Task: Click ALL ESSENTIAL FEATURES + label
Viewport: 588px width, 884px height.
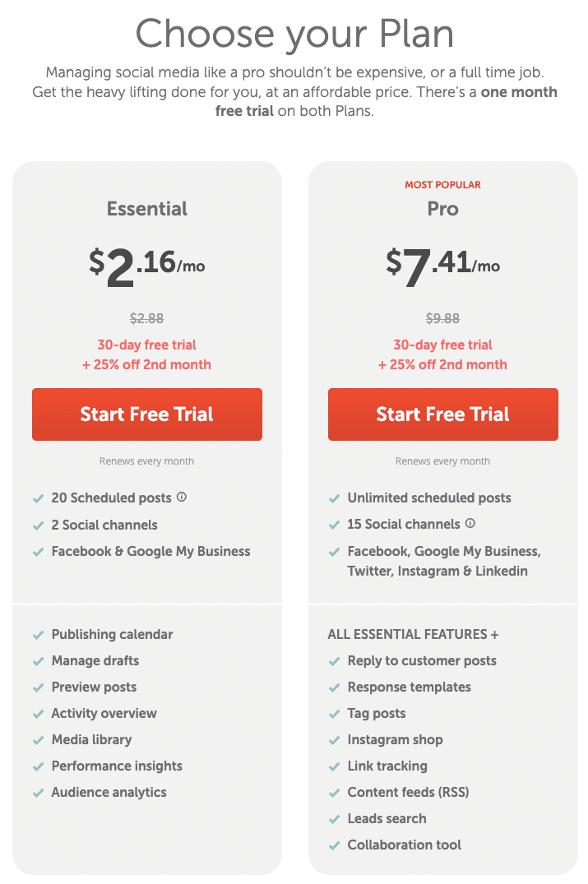Action: [413, 634]
